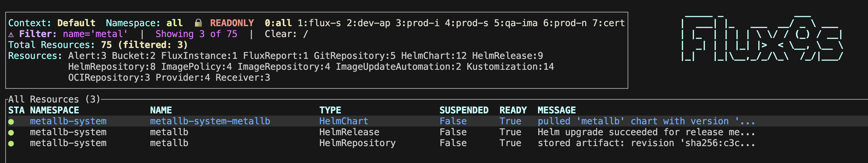868x163 pixels.
Task: Click the READONLY lock icon
Action: tap(198, 23)
